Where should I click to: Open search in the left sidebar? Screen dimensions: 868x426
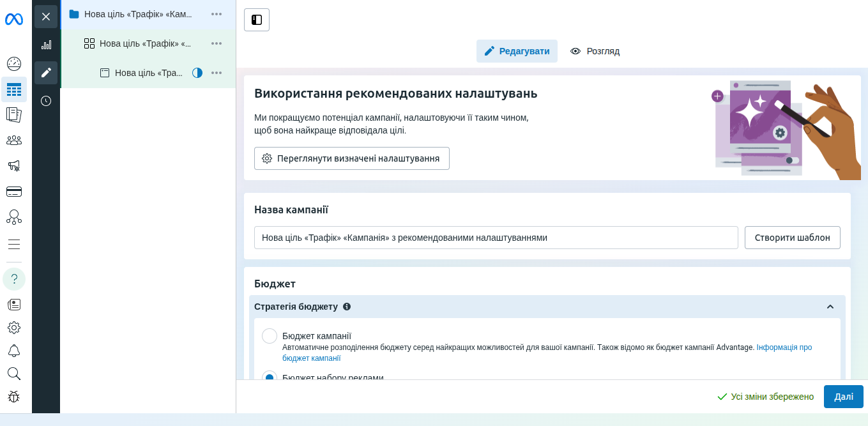(x=14, y=373)
